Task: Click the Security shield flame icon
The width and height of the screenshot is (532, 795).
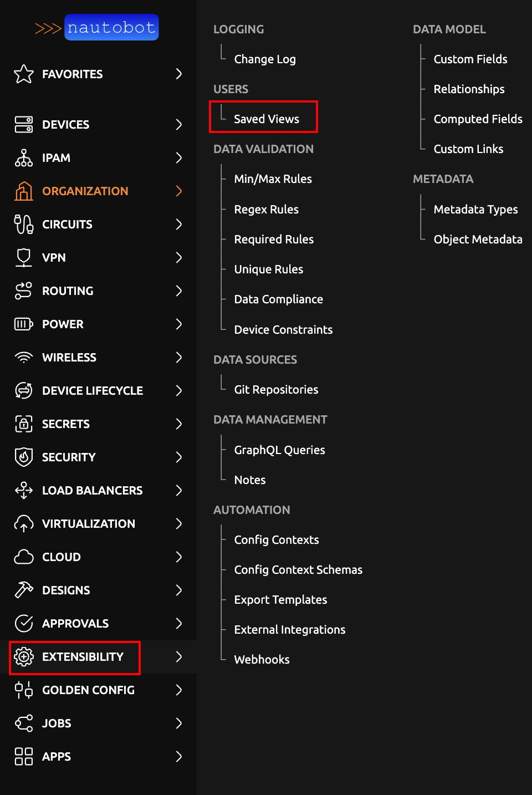Action: tap(24, 457)
